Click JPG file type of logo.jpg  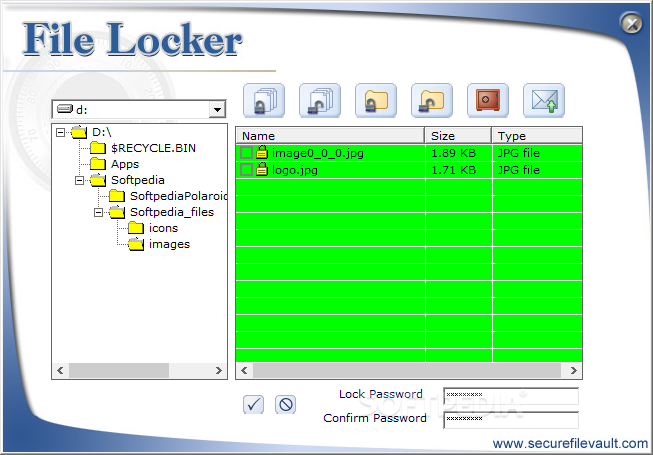(519, 170)
